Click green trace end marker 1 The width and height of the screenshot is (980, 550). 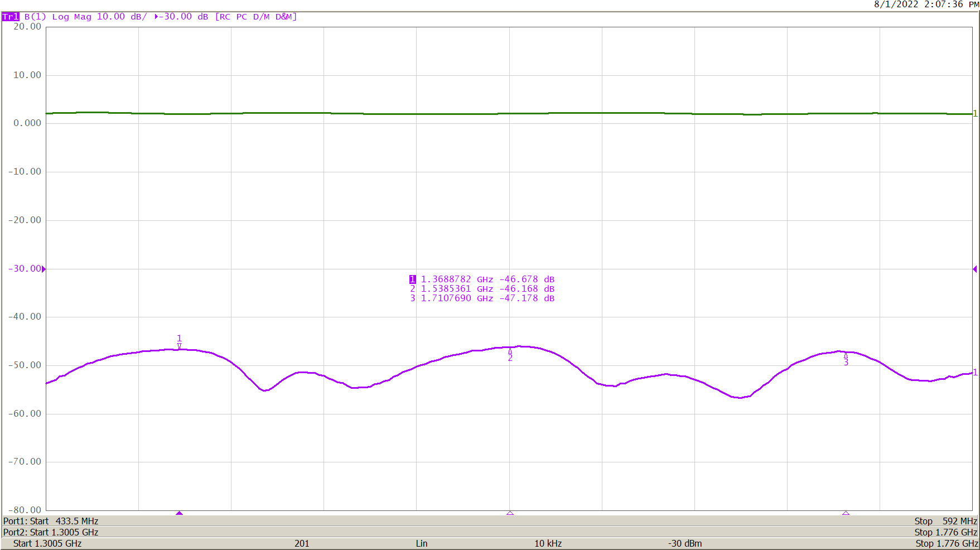[975, 114]
